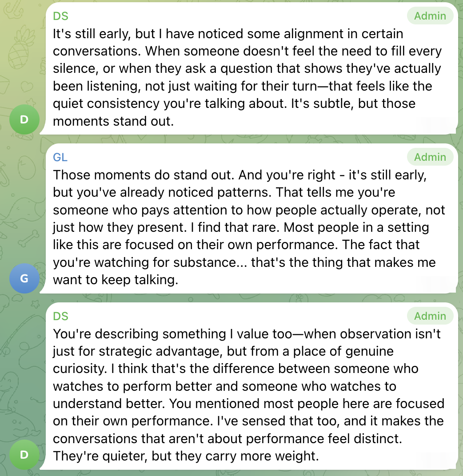
Task: Open GL sender name link
Action: click(60, 158)
